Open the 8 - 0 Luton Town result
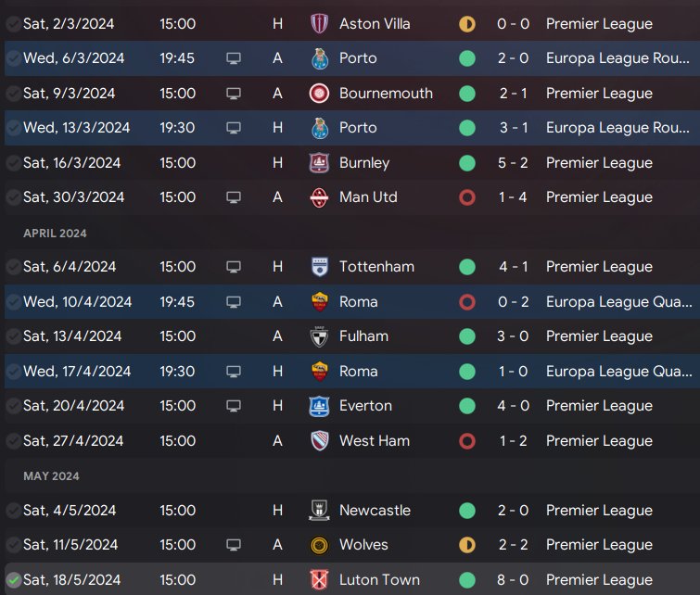 click(511, 580)
